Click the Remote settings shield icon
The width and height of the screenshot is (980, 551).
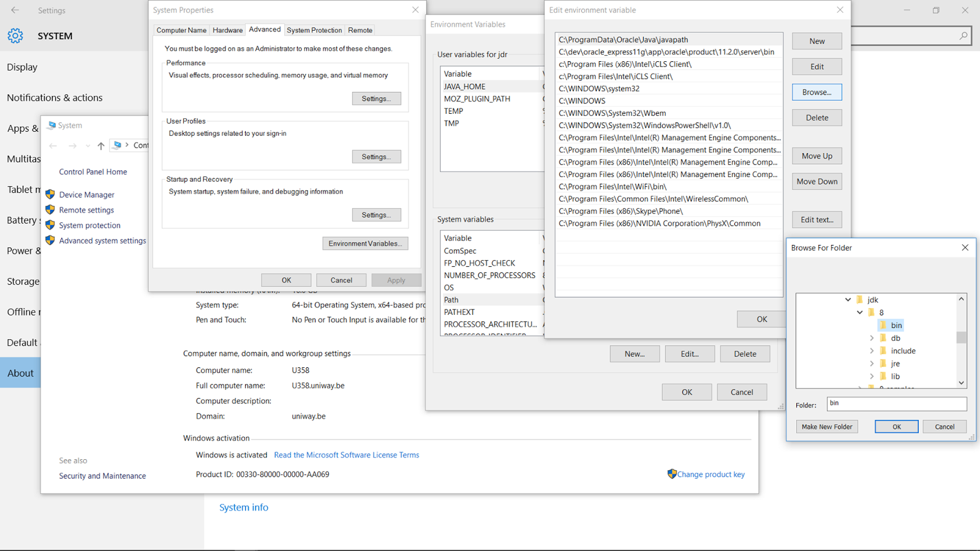click(x=50, y=209)
